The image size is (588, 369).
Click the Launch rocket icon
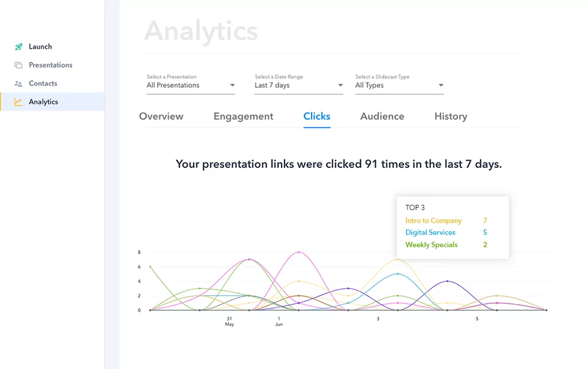(18, 46)
